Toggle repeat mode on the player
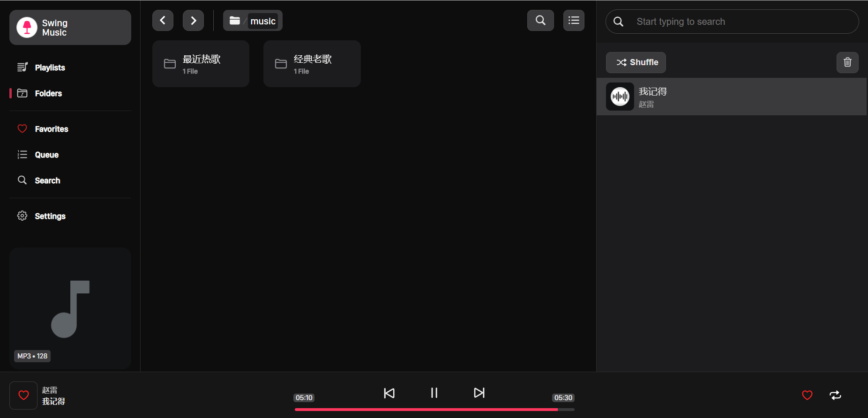868x418 pixels. point(835,396)
